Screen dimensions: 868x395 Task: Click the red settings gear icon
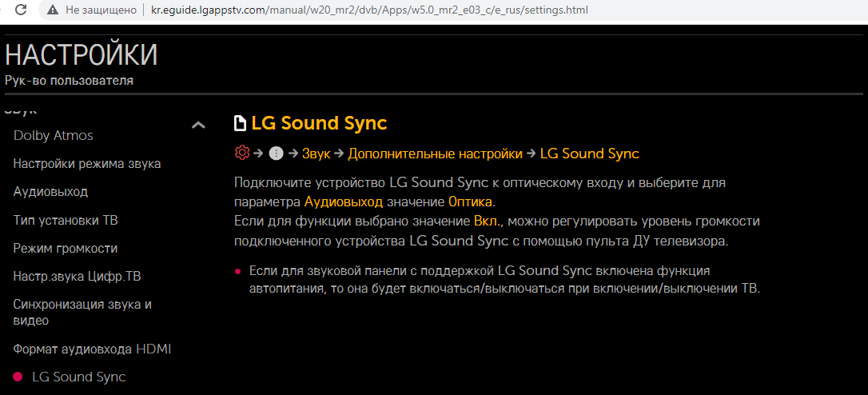[x=241, y=153]
